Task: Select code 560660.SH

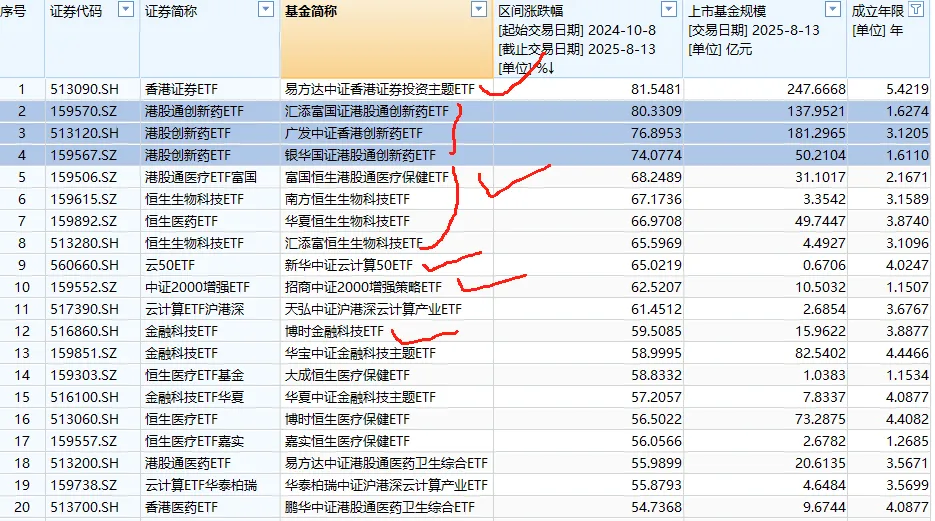Action: click(x=84, y=265)
